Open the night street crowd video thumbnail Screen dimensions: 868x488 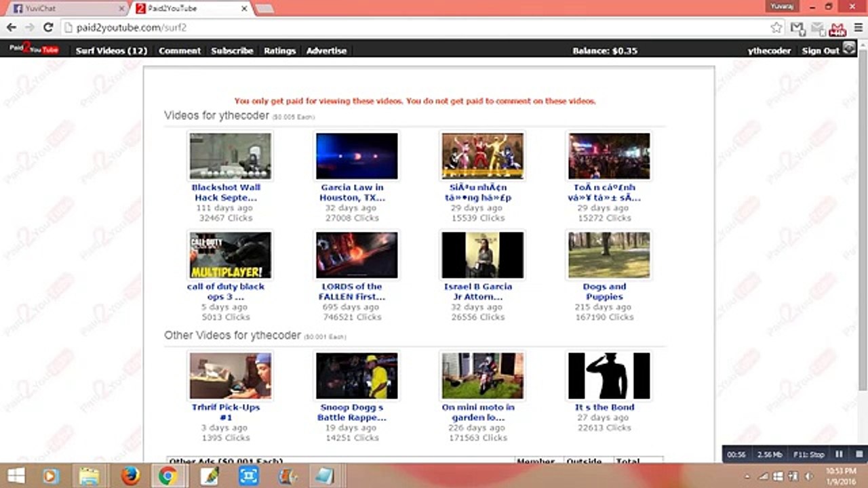click(x=609, y=156)
